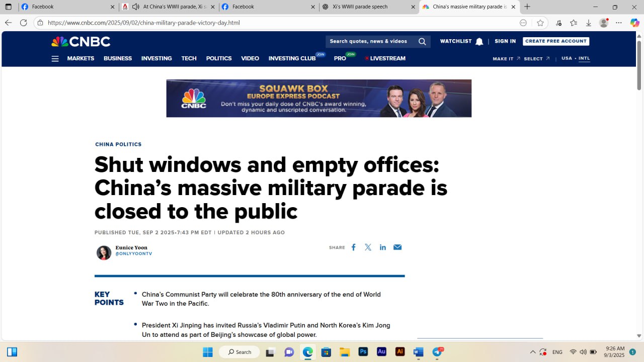Open the hamburger navigation menu
644x362 pixels.
pos(55,59)
